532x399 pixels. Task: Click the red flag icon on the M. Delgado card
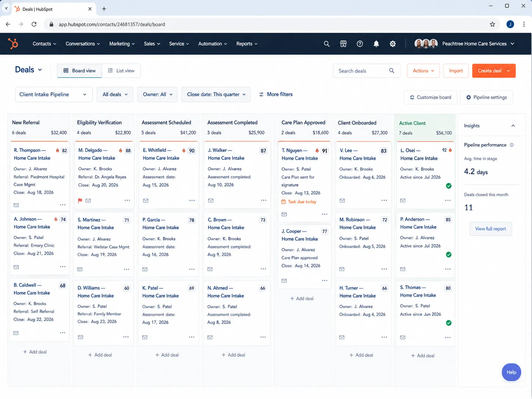80,201
